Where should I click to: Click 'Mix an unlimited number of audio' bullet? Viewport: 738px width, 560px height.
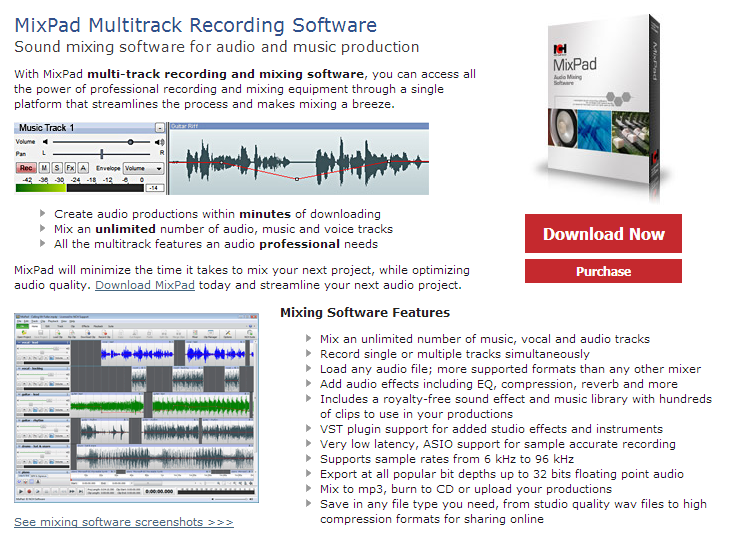click(x=223, y=229)
